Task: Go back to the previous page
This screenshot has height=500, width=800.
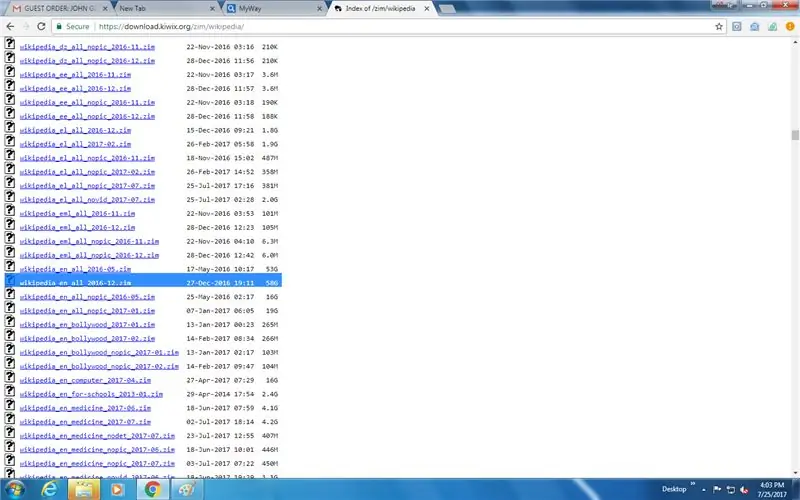Action: [x=10, y=26]
